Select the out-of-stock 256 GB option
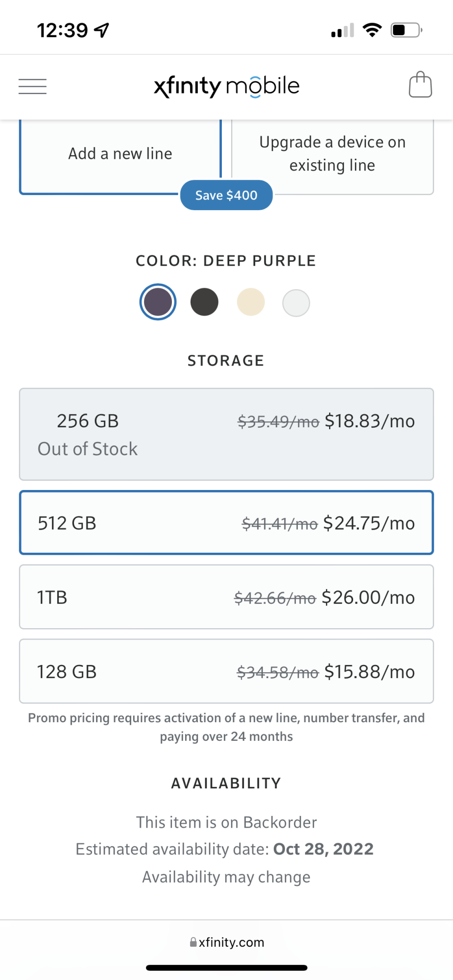This screenshot has height=980, width=453. click(x=226, y=434)
